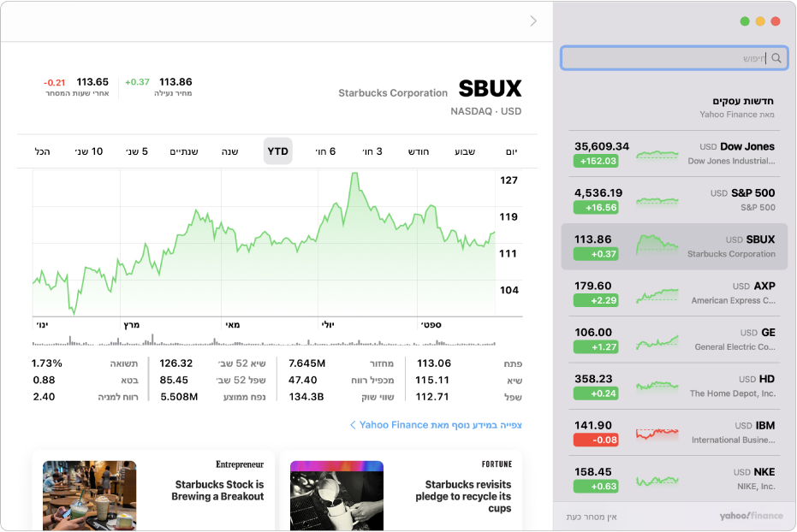Click the SBUX sparkline in the sidebar
This screenshot has height=532, width=797.
[657, 244]
